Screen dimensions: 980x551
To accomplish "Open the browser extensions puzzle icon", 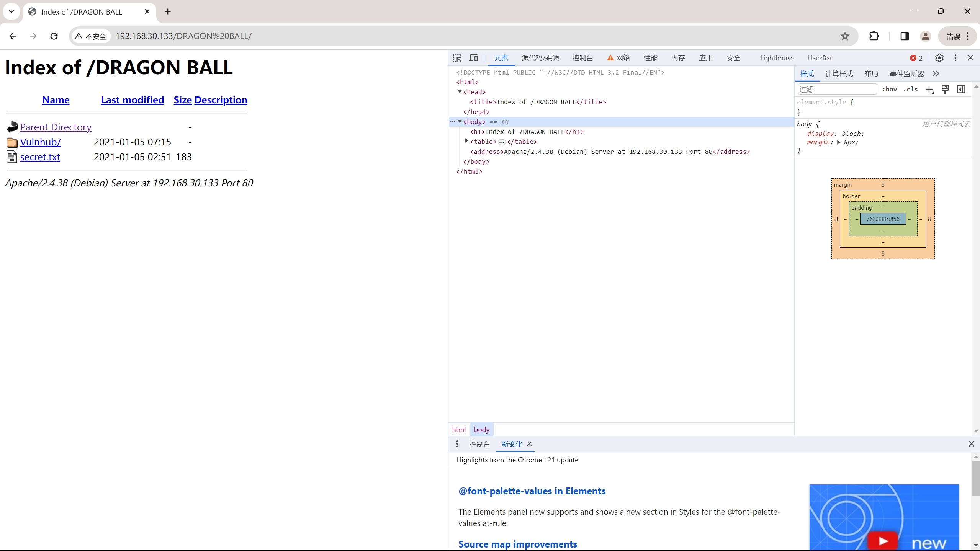I will click(x=874, y=36).
